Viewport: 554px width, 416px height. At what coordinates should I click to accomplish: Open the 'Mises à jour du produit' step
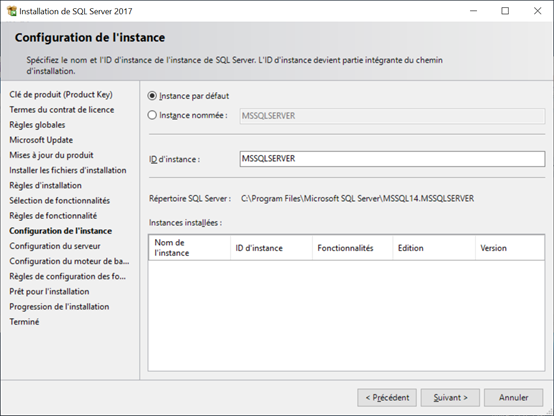(51, 155)
